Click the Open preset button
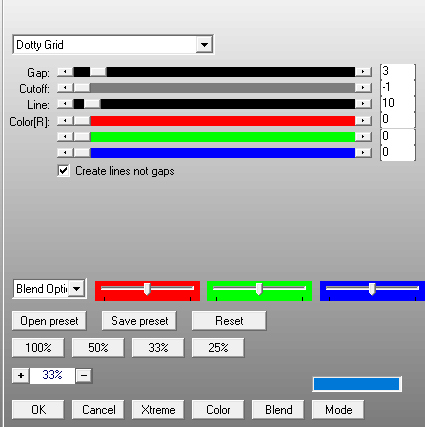Viewport: 425px width, 427px height. 49,321
